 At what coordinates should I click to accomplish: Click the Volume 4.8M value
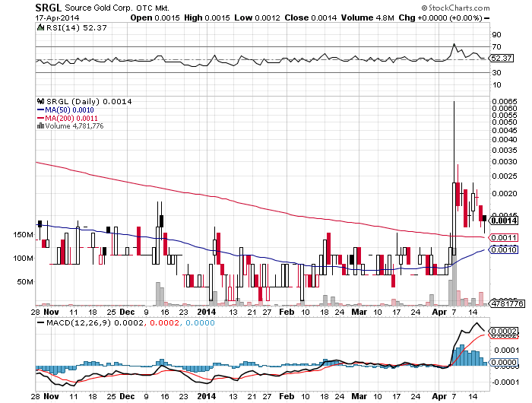(x=367, y=18)
